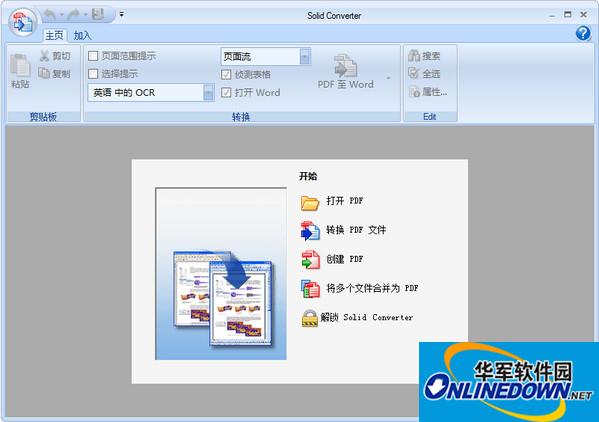Click the 转换 PDF 文件 icon

point(310,231)
